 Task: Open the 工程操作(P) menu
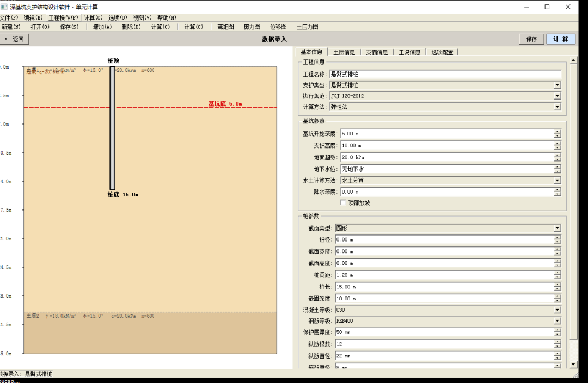click(x=63, y=17)
